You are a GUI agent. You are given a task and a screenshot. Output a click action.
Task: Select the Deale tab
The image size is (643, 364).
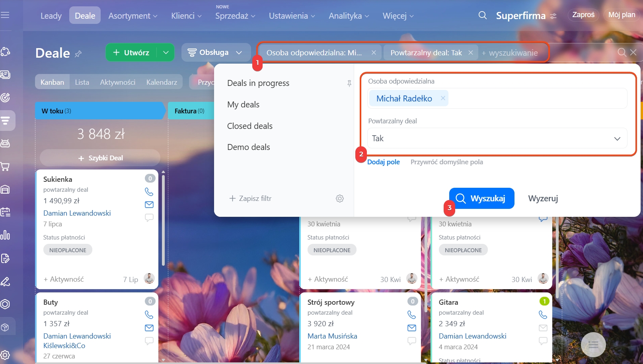point(85,16)
